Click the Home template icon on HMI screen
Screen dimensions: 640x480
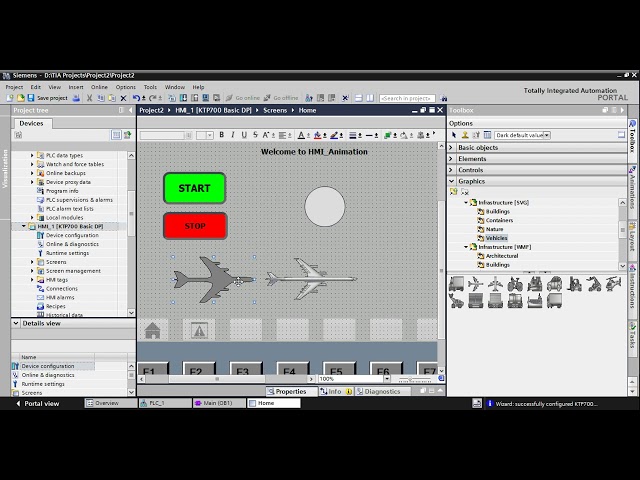(152, 330)
